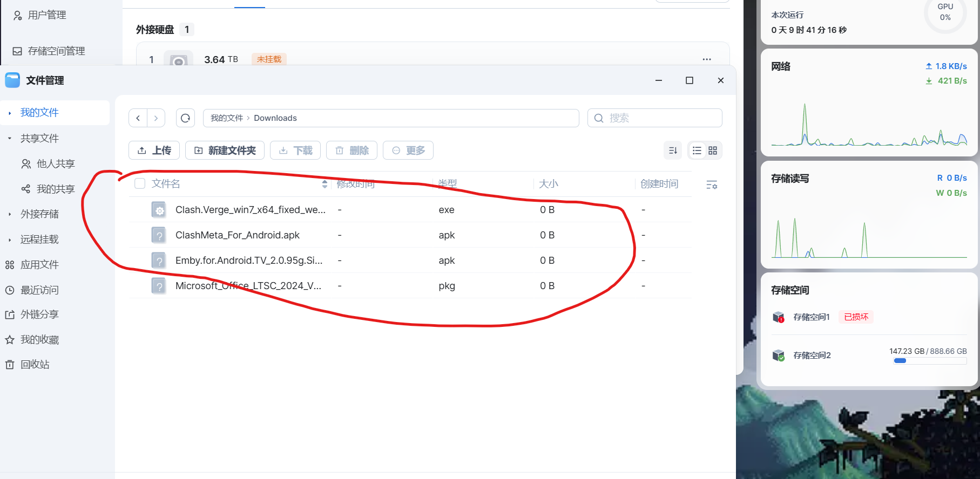Image resolution: width=980 pixels, height=479 pixels.
Task: Switch to grid view
Action: pyautogui.click(x=713, y=150)
